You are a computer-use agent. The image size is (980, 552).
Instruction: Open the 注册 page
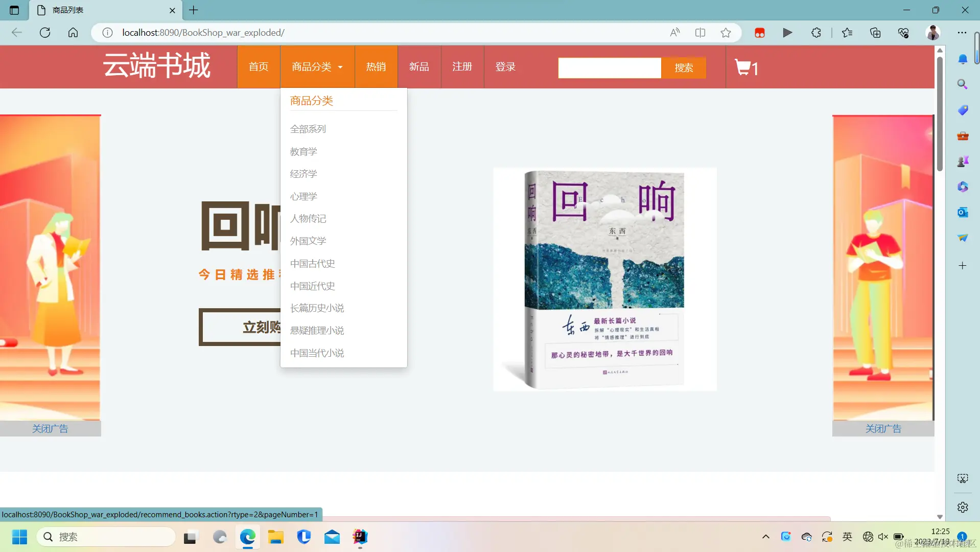[462, 67]
